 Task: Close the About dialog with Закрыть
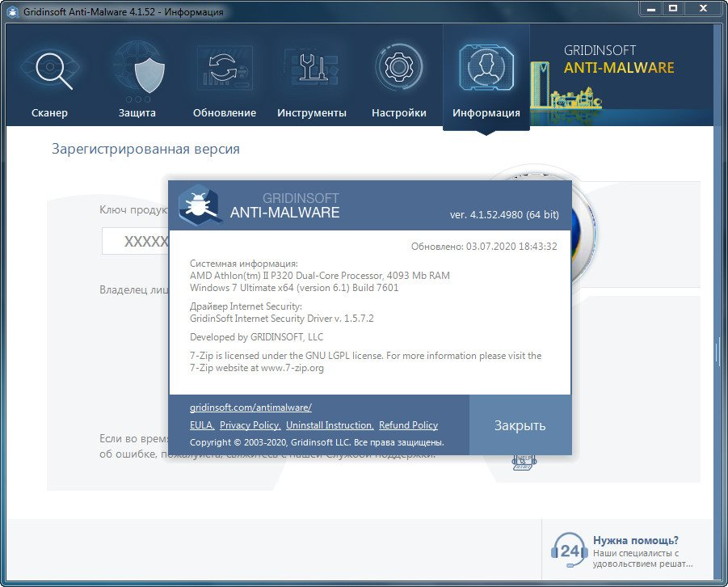coord(520,425)
